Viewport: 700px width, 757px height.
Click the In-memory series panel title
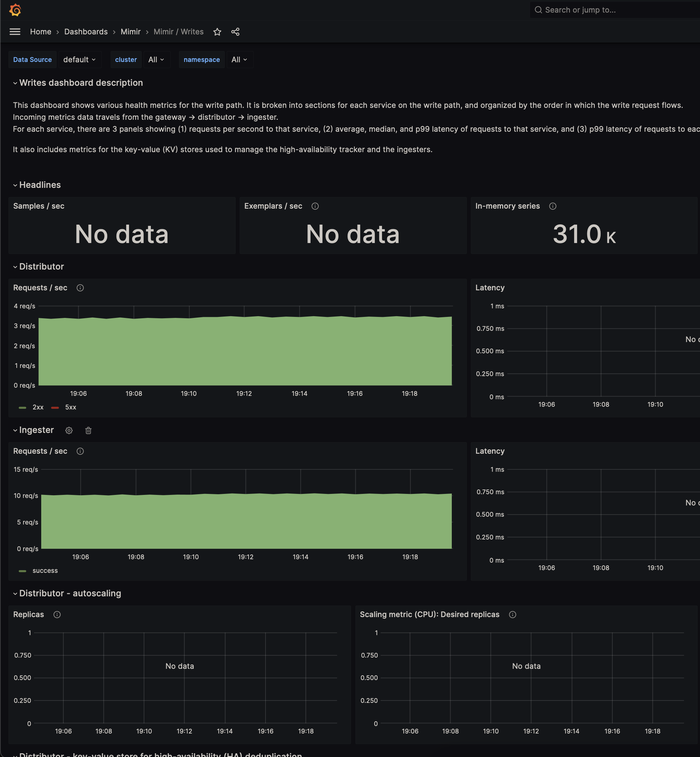pyautogui.click(x=507, y=206)
